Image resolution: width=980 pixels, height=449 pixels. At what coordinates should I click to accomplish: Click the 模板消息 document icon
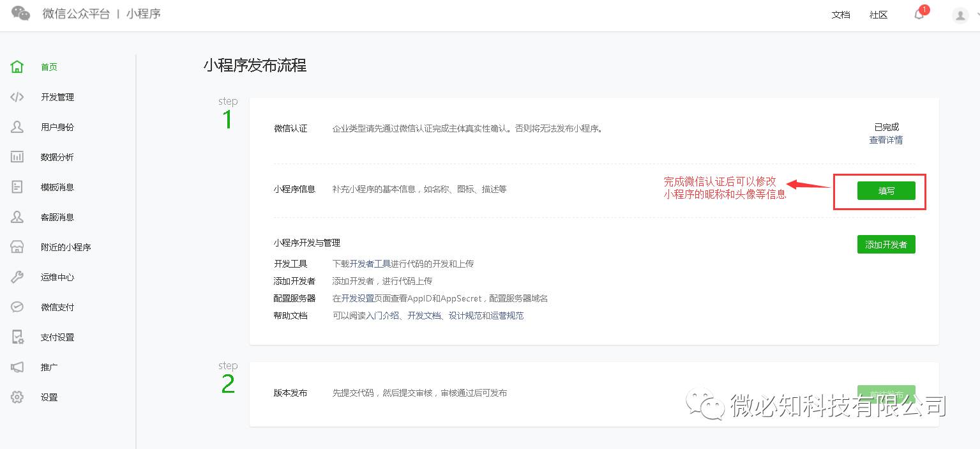pos(17,187)
